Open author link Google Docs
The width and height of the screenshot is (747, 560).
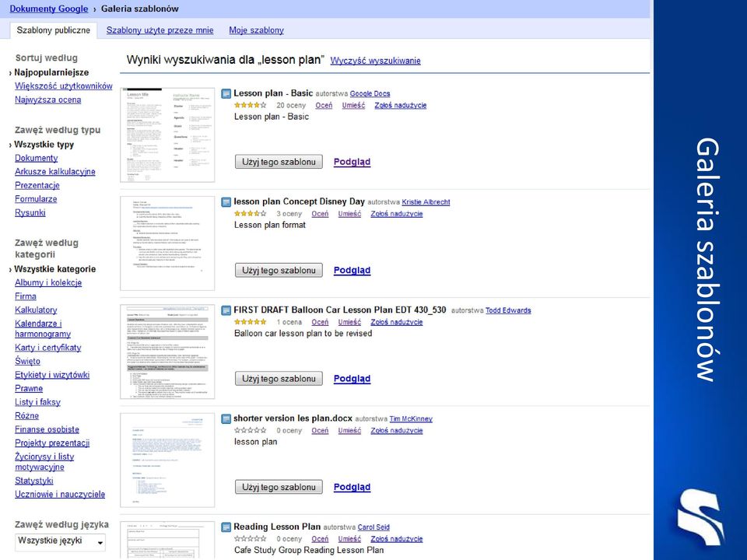pos(370,94)
